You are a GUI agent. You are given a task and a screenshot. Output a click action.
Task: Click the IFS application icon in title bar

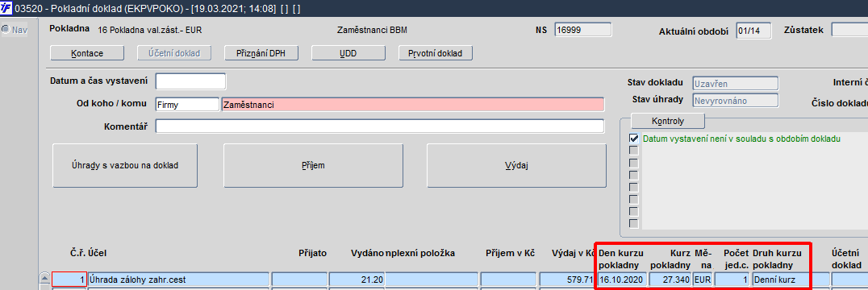coord(7,8)
